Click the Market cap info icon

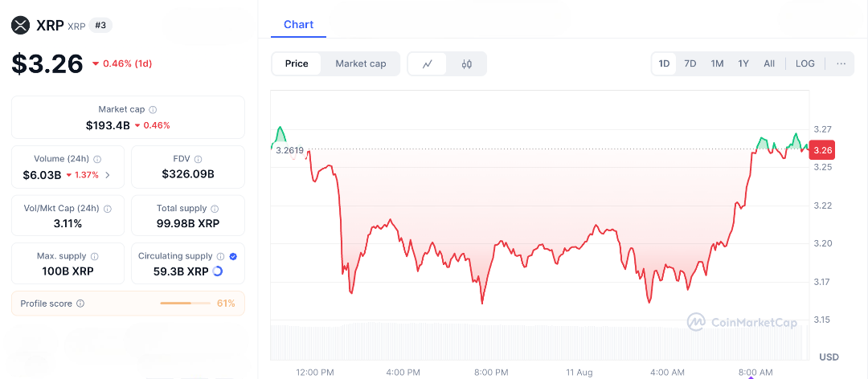pyautogui.click(x=153, y=109)
